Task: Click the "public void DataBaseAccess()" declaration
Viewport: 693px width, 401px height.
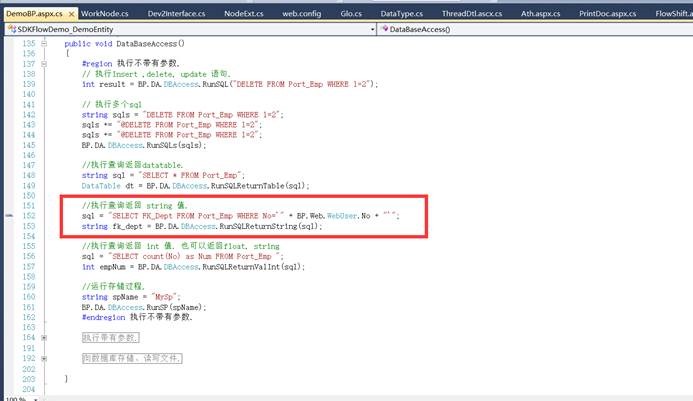Action: (125, 44)
